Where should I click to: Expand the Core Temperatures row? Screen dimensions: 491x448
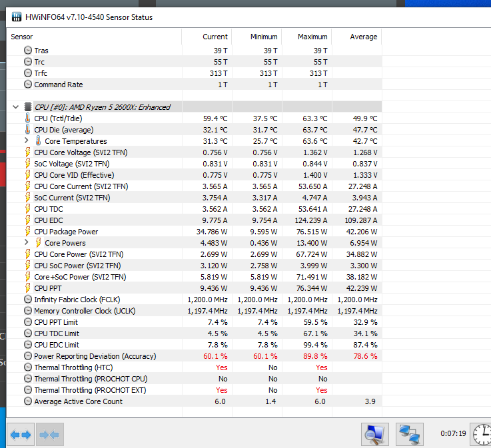(x=27, y=140)
